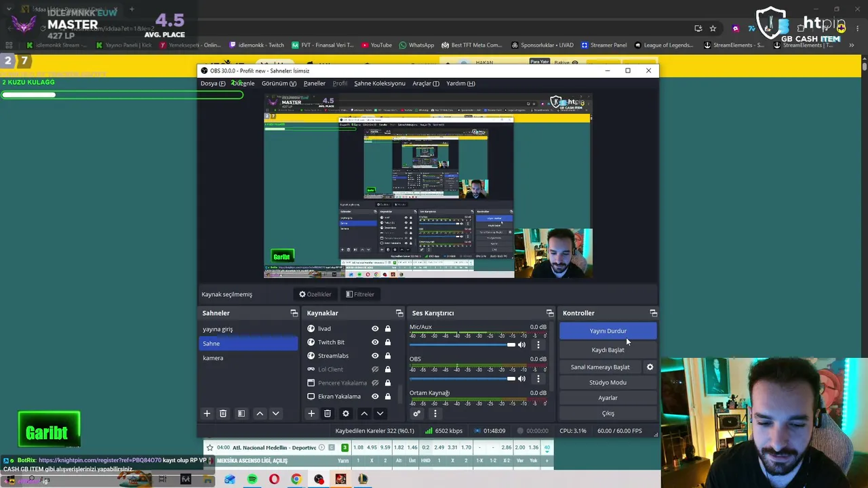868x488 pixels.
Task: Adjust the OBS channel volume slider
Action: point(462,378)
